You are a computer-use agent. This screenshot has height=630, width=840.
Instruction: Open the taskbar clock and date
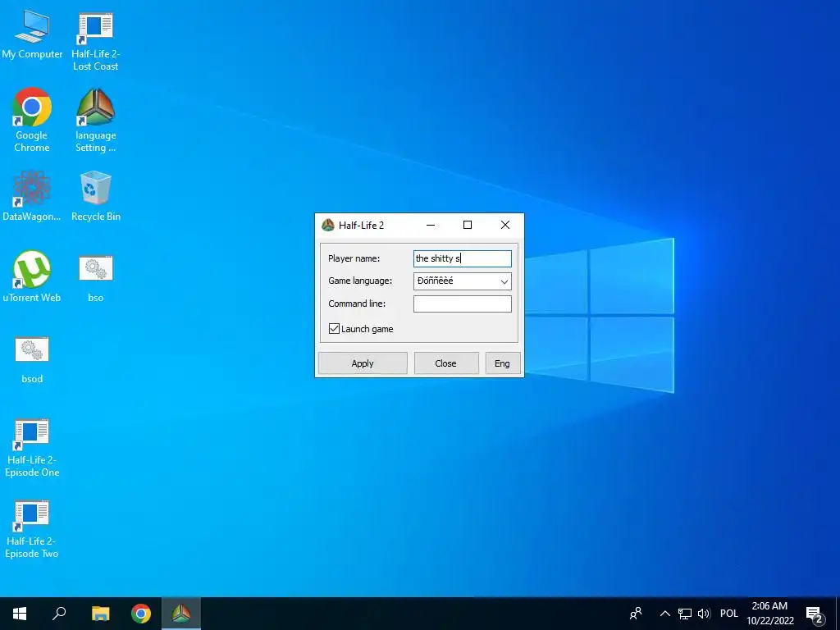click(x=769, y=614)
